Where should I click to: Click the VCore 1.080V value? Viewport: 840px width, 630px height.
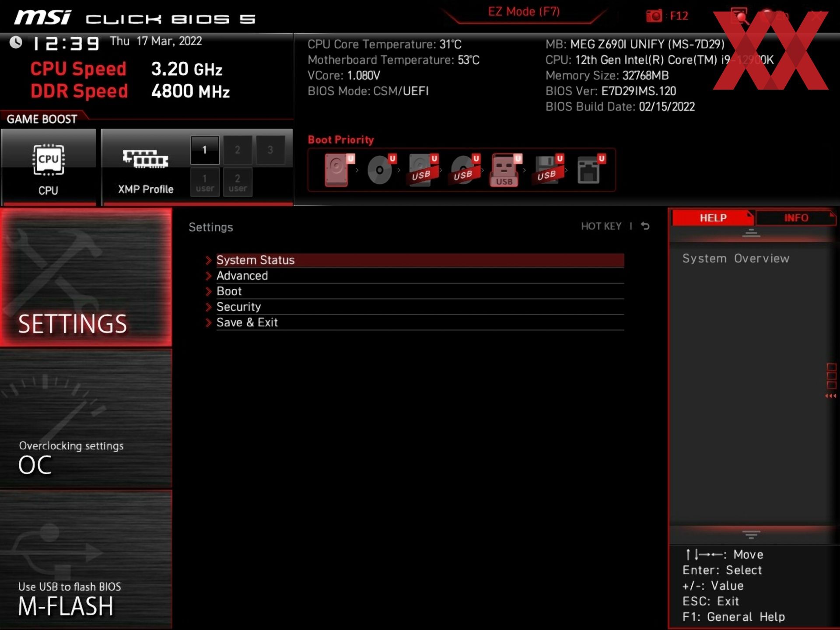(x=344, y=75)
